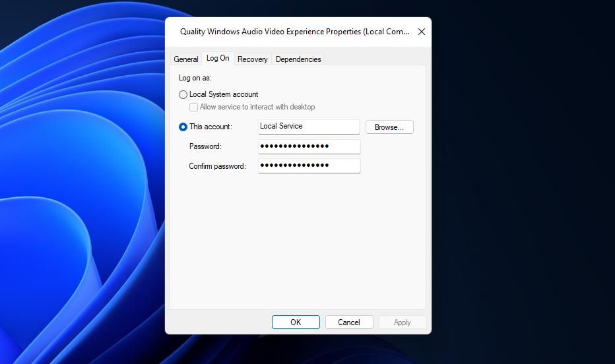
Task: Select the This account radio button
Action: click(x=183, y=127)
